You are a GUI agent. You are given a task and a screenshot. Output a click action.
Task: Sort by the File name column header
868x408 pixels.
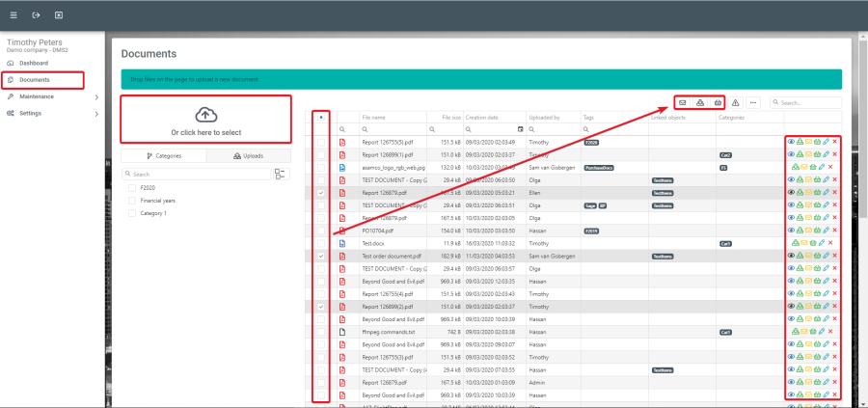click(374, 117)
